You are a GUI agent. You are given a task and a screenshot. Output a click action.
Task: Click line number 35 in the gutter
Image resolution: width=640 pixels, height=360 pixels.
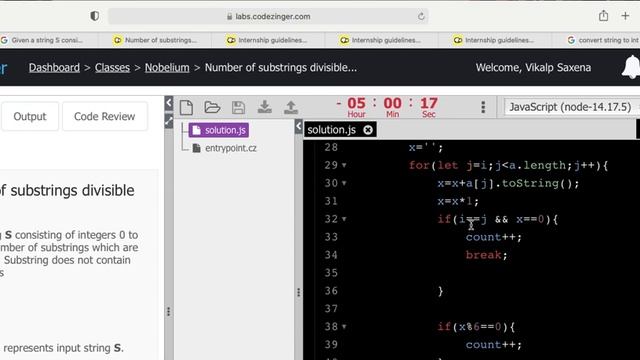point(331,273)
